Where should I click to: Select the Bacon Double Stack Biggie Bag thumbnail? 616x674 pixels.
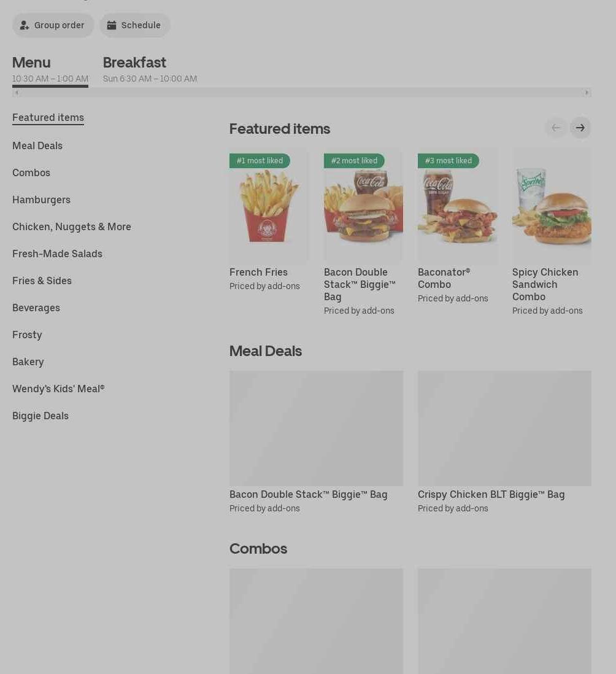[316, 428]
